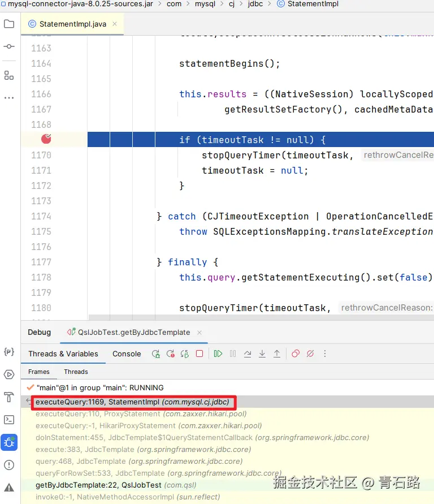Step into the method
The height and width of the screenshot is (504, 434).
pyautogui.click(x=262, y=354)
